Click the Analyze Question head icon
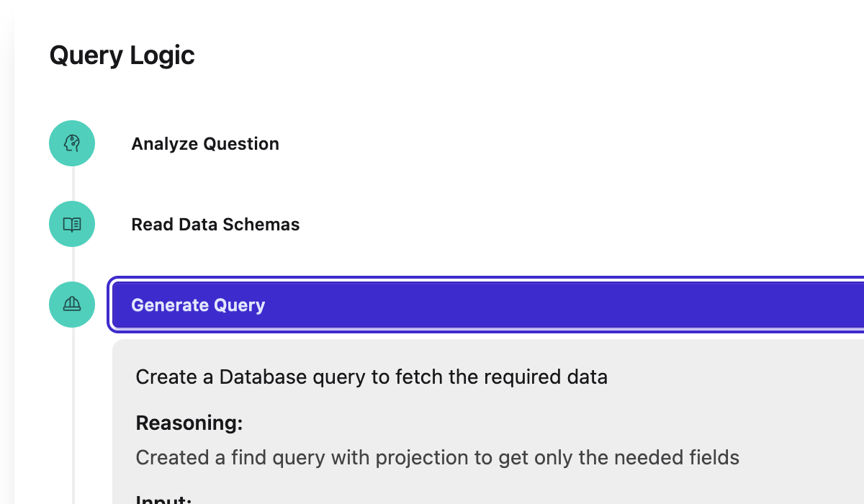Viewport: 864px width, 504px height. click(72, 143)
